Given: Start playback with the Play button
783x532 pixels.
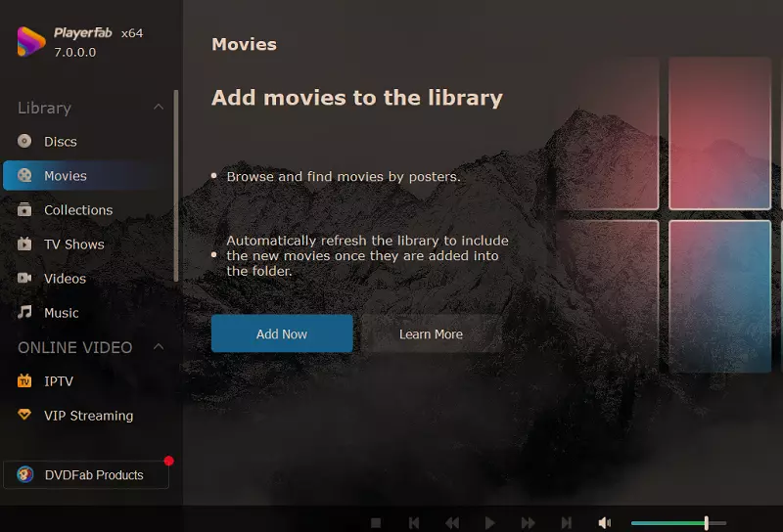Looking at the screenshot, I should pyautogui.click(x=490, y=523).
